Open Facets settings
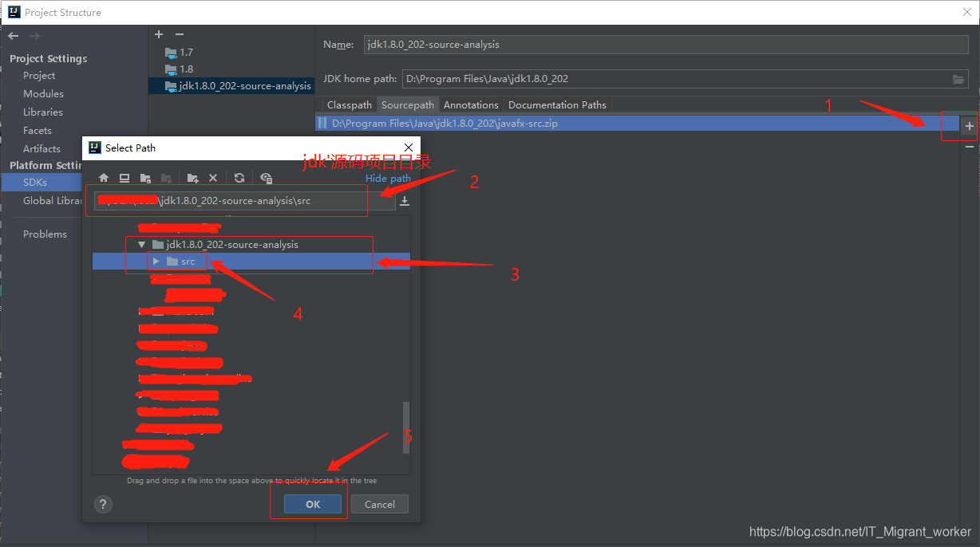Image resolution: width=980 pixels, height=547 pixels. 38,131
